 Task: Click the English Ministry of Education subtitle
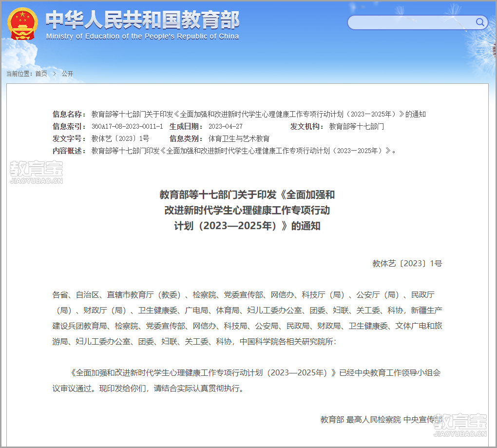[142, 37]
